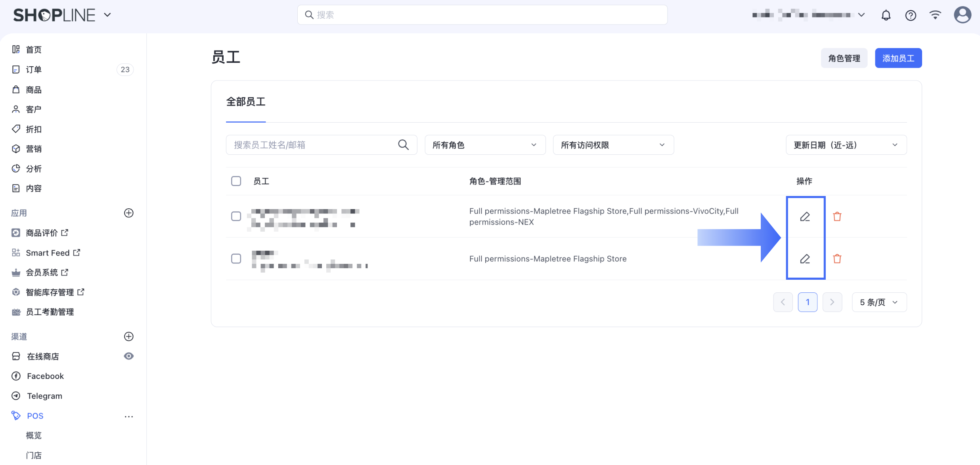Image resolution: width=980 pixels, height=465 pixels.
Task: Delete the second employee via trash icon
Action: 837,259
